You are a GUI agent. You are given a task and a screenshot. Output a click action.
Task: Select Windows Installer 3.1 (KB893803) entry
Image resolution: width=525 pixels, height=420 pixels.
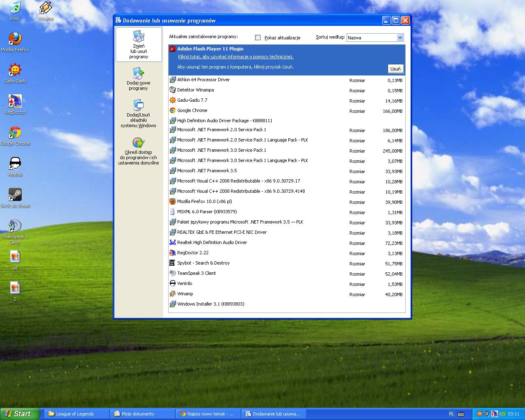pyautogui.click(x=287, y=304)
